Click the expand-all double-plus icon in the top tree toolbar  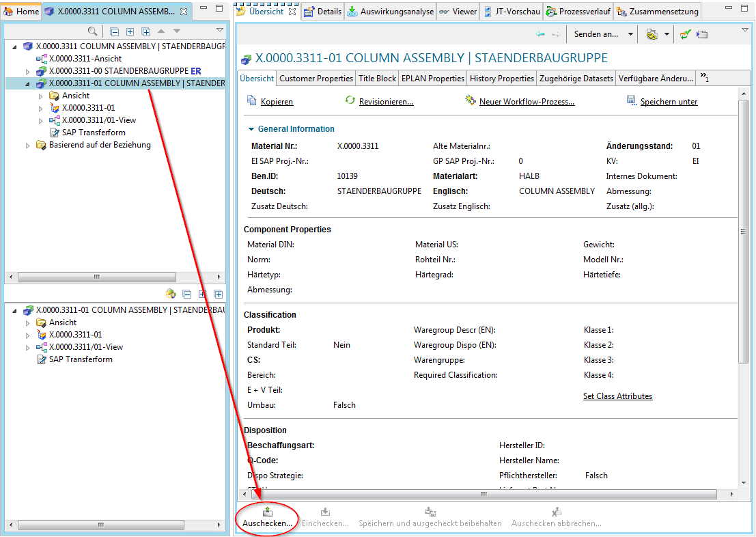tap(145, 31)
